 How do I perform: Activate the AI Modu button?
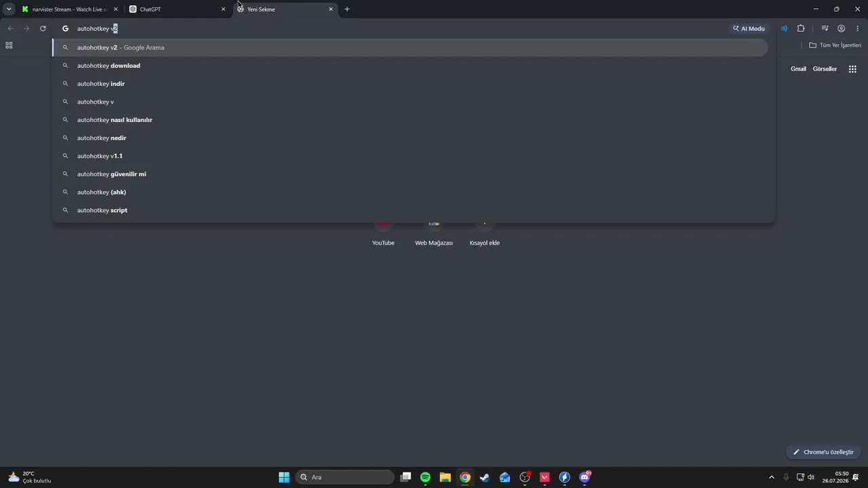(x=749, y=28)
